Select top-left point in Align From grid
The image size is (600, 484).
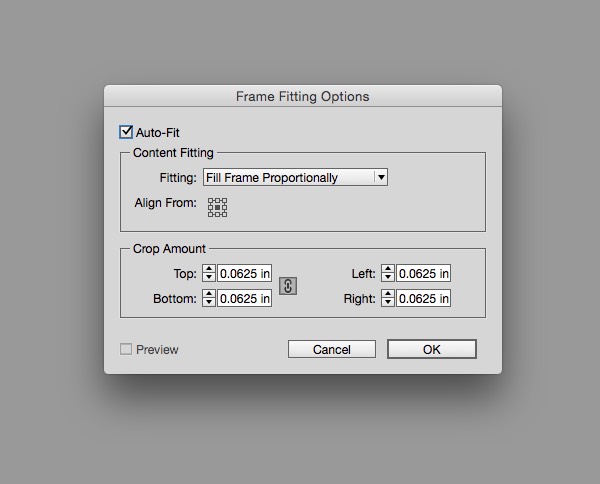210,200
